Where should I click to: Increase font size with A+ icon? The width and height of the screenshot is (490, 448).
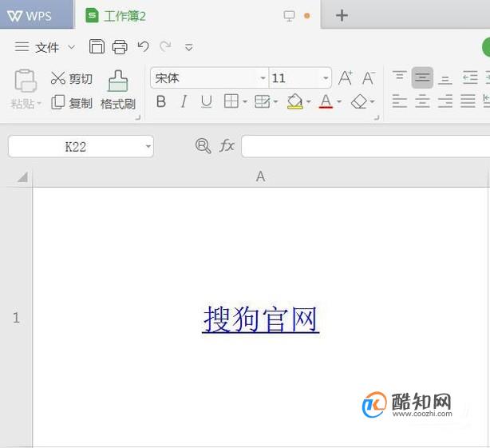tap(346, 77)
